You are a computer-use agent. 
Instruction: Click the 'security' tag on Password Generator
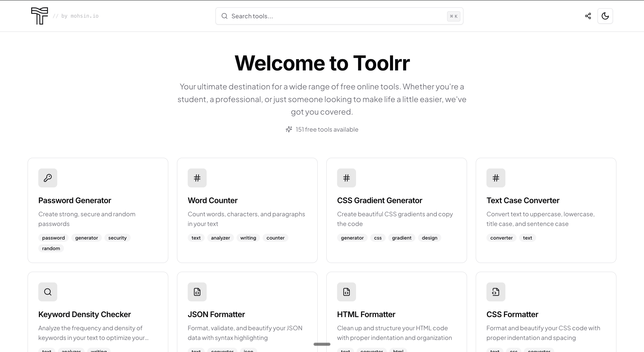[117, 238]
